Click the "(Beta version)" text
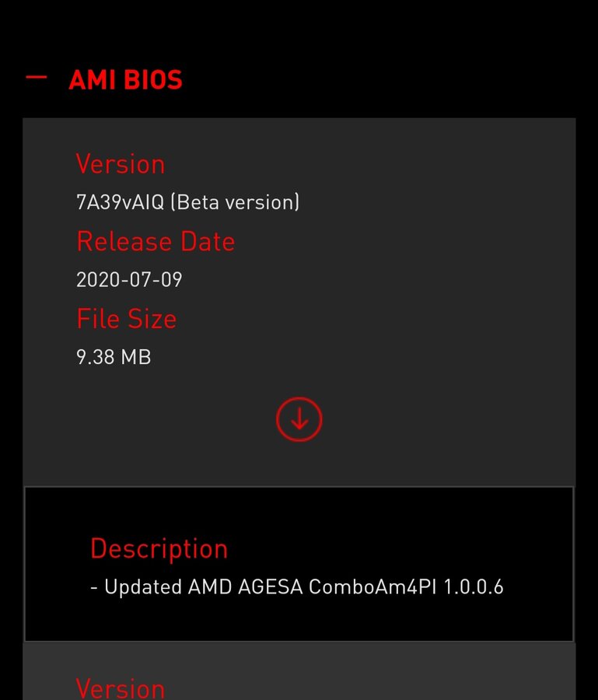The height and width of the screenshot is (700, 598). click(235, 202)
